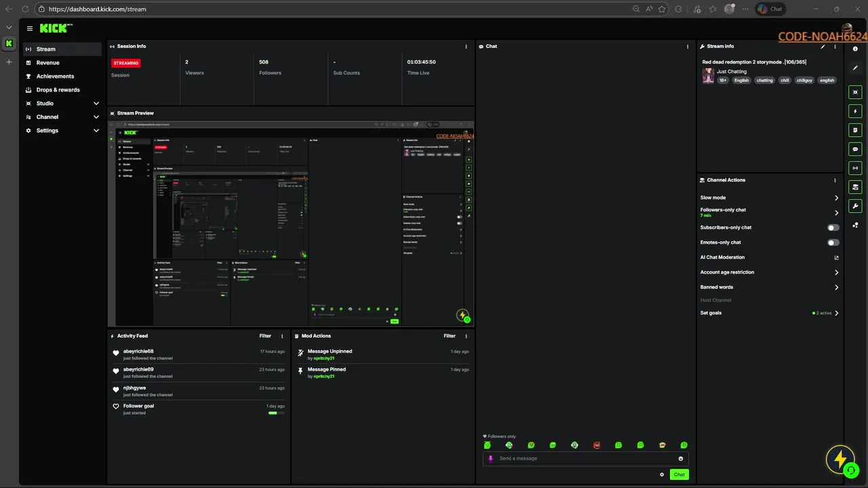Open browser Copilot Chat button
This screenshot has width=868, height=488.
[770, 9]
